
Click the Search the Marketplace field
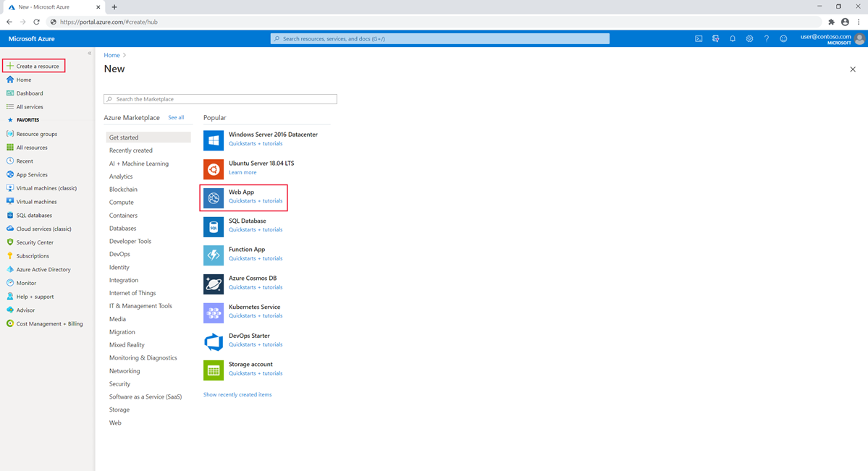(220, 99)
